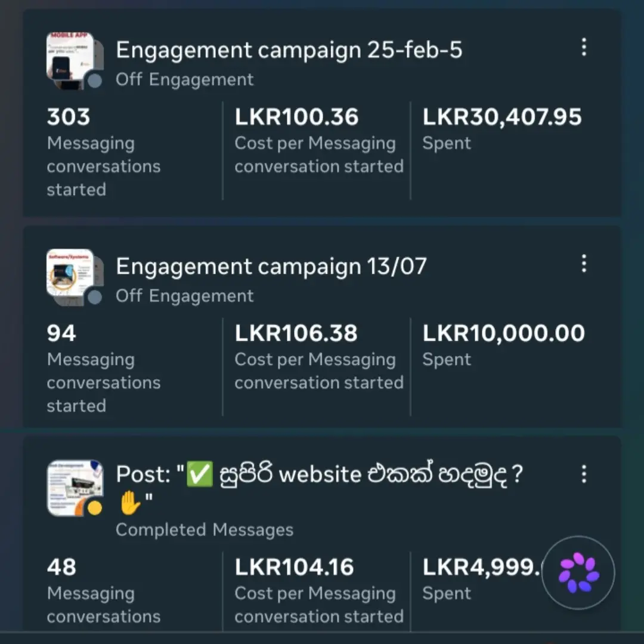Open options menu for Engagement campaign 25-feb-5
Screen dimensions: 644x644
584,47
